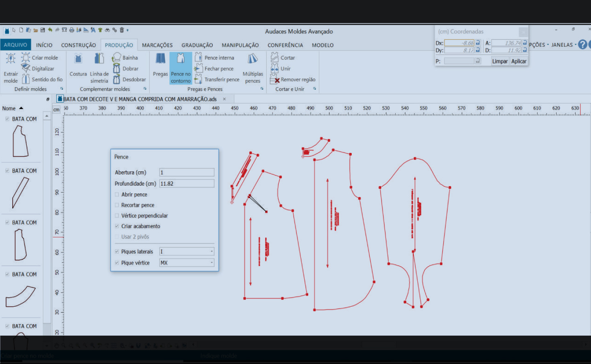
Task: Open the JANELAS dropdown menu
Action: pyautogui.click(x=564, y=45)
